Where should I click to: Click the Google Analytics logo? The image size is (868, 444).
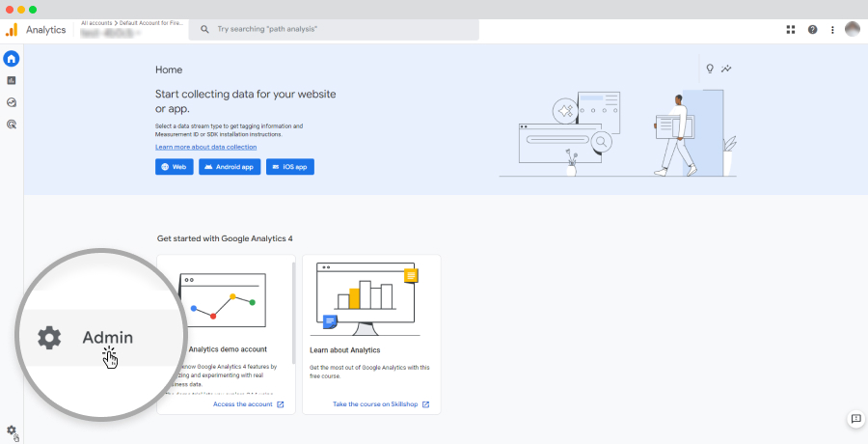tap(12, 29)
